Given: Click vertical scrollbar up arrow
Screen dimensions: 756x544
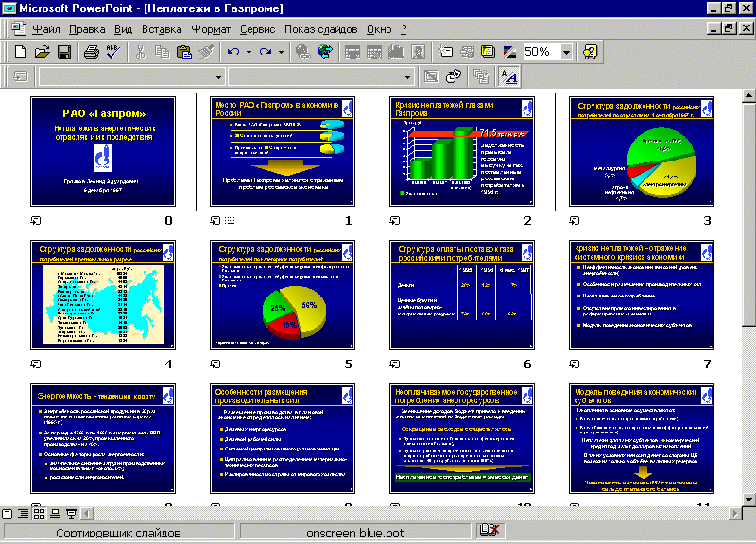Looking at the screenshot, I should [748, 95].
